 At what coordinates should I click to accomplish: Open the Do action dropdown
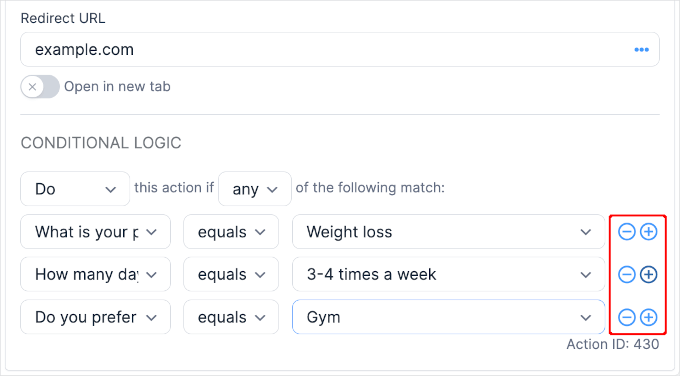75,189
